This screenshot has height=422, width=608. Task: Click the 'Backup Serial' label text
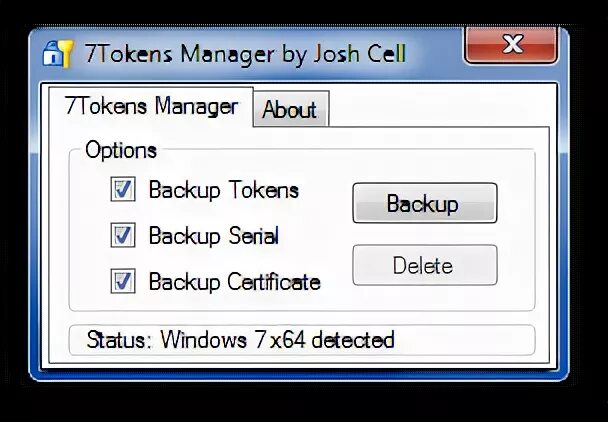coord(214,236)
